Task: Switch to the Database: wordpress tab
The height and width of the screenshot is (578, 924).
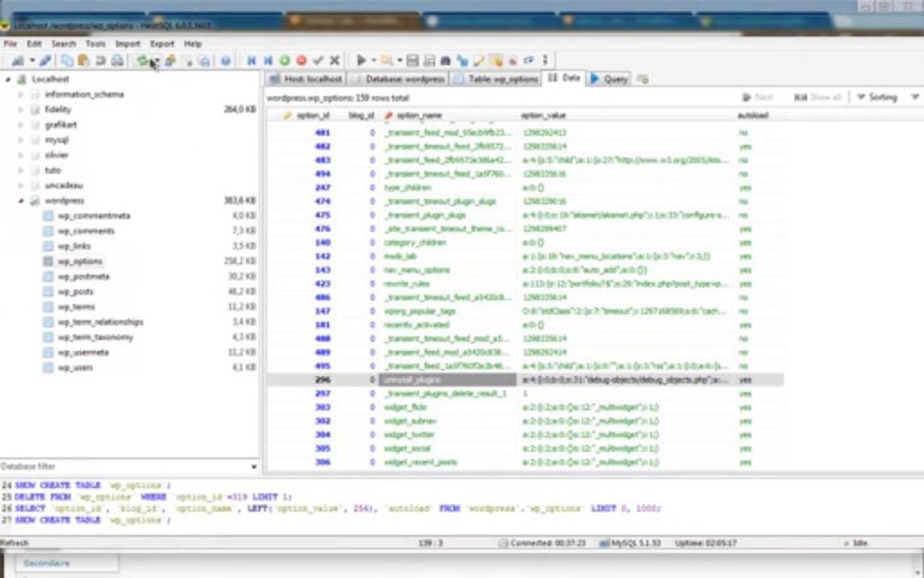Action: click(x=399, y=79)
